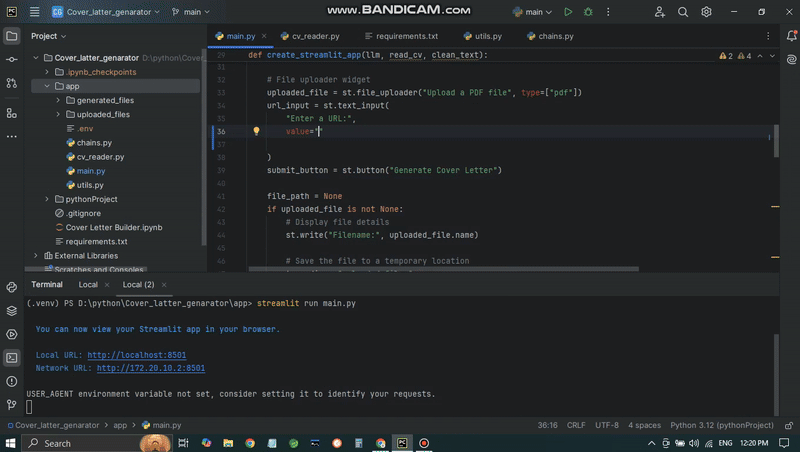800x452 pixels.
Task: Toggle the Project tool window folder icon
Action: pos(12,36)
